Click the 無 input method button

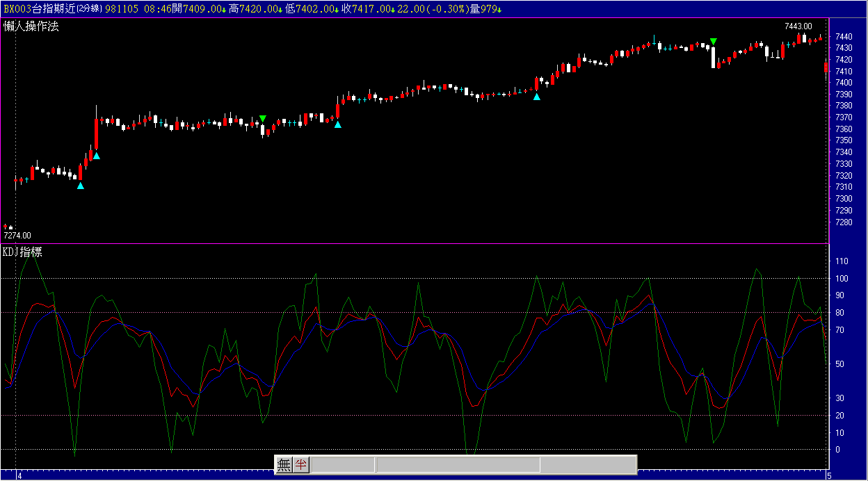pos(284,465)
